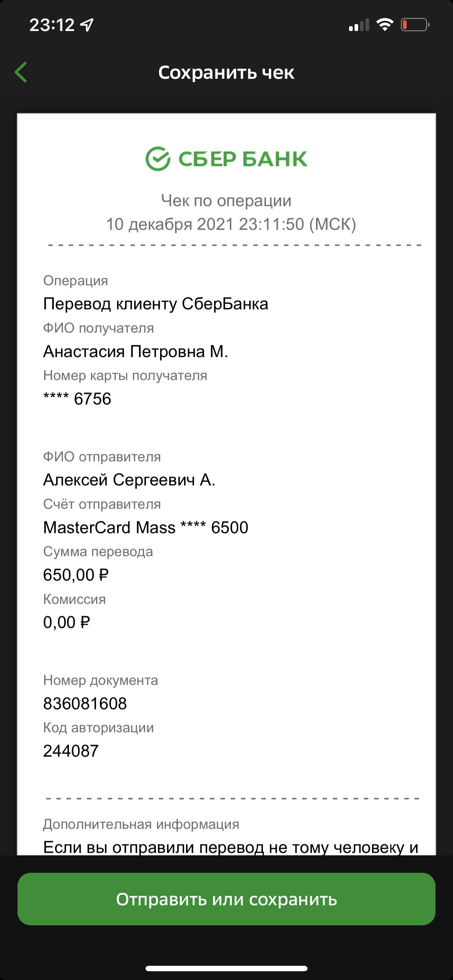Viewport: 453px width, 980px height.
Task: Click the Отправить или сохранить button
Action: (226, 899)
